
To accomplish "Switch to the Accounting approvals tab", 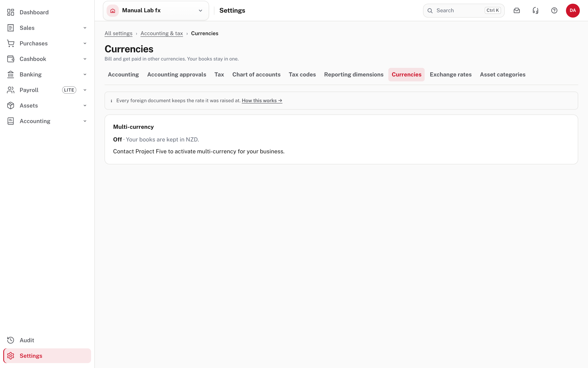I will (x=177, y=74).
